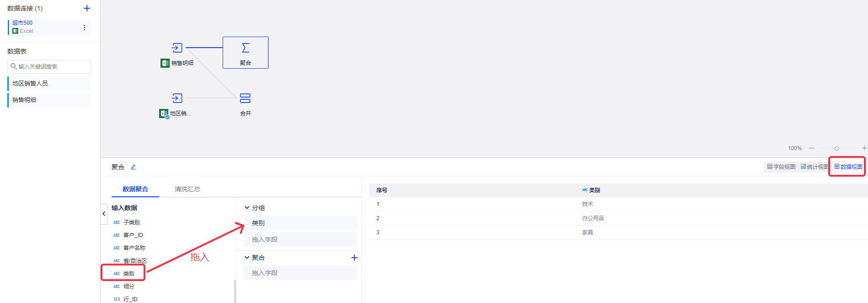The width and height of the screenshot is (868, 303).
Task: Switch to 统计视图 view
Action: point(814,167)
